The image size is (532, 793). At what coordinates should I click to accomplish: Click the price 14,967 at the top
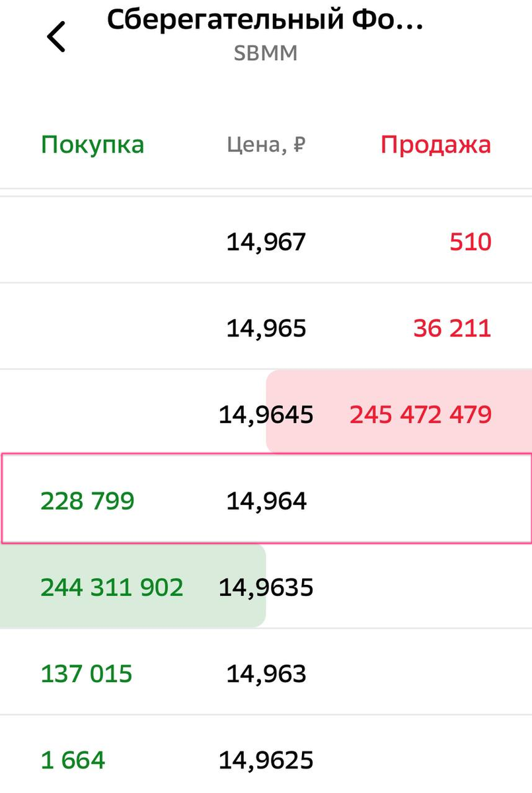coord(266,241)
